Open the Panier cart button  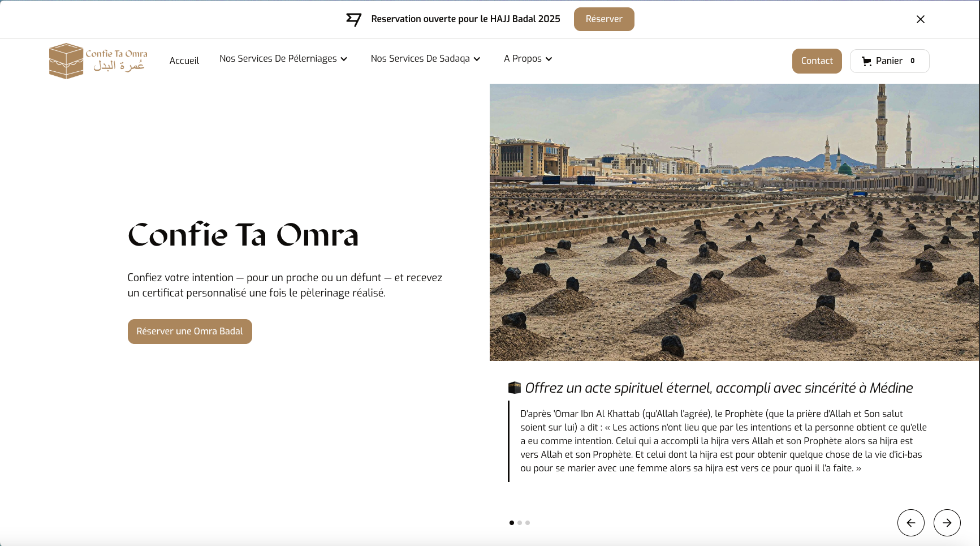[x=889, y=61]
